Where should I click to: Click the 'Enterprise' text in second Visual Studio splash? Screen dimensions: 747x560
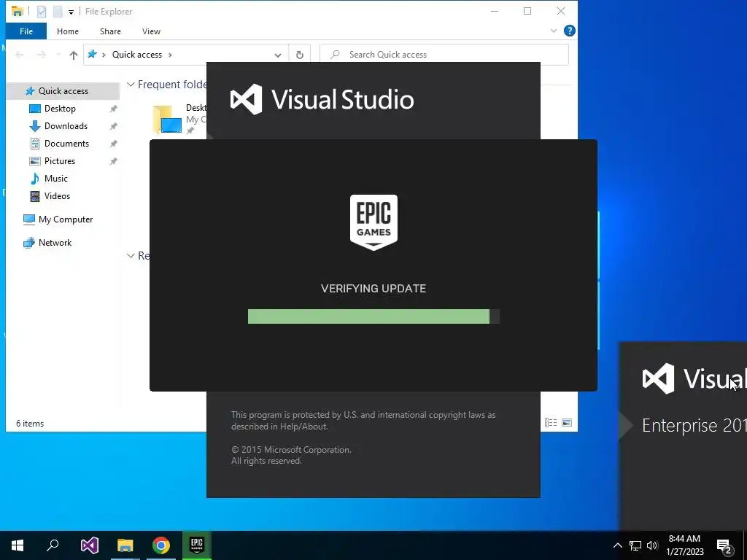679,425
